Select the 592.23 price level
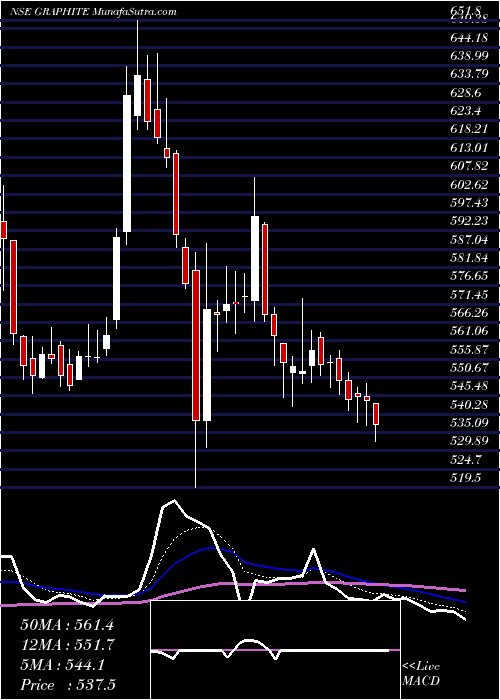Image resolution: width=500 pixels, height=700 pixels. pyautogui.click(x=471, y=222)
